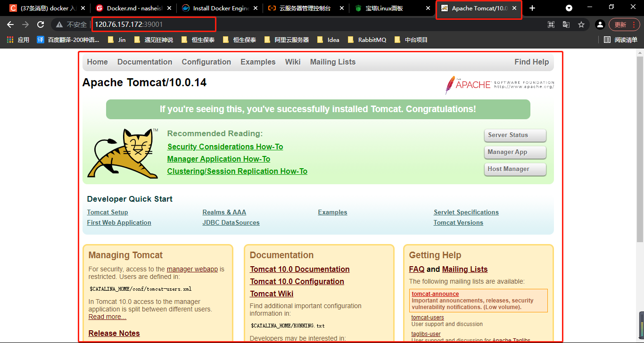Viewport: 644px width, 343px height.
Task: Open Tomcat 10.0 Documentation link
Action: tap(300, 269)
